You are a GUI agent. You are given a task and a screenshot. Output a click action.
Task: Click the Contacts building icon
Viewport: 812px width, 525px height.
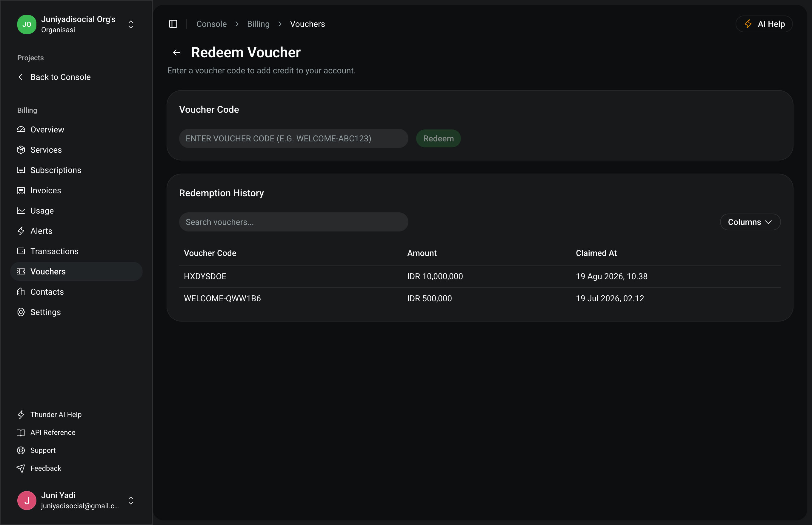pos(21,292)
